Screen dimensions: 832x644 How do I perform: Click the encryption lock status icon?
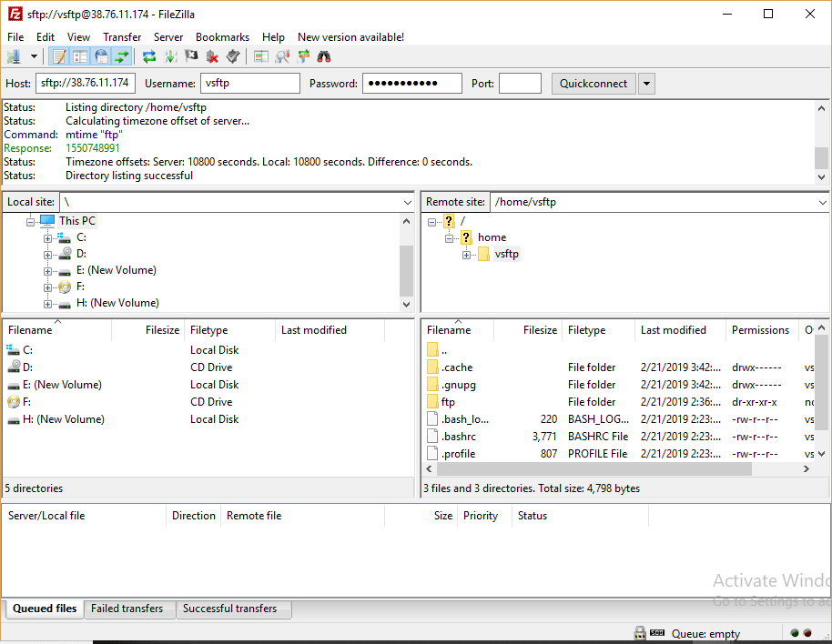(x=640, y=632)
